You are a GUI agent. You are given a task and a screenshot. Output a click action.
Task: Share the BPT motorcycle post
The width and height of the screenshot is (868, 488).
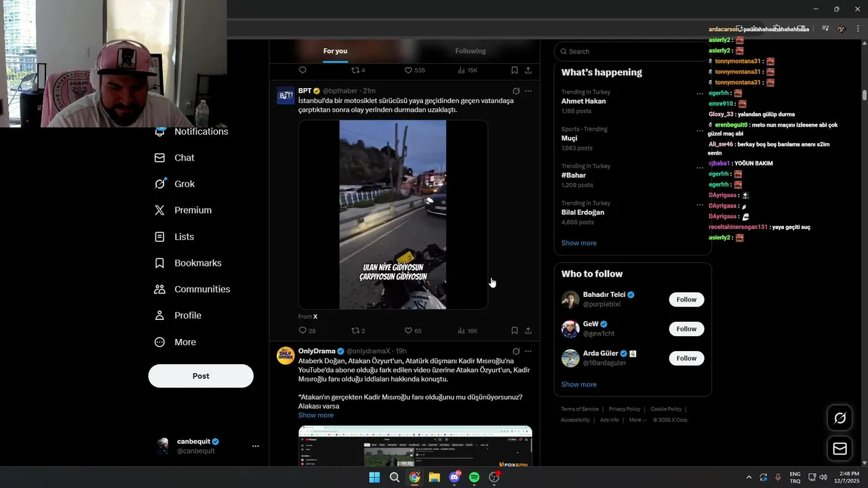click(528, 331)
